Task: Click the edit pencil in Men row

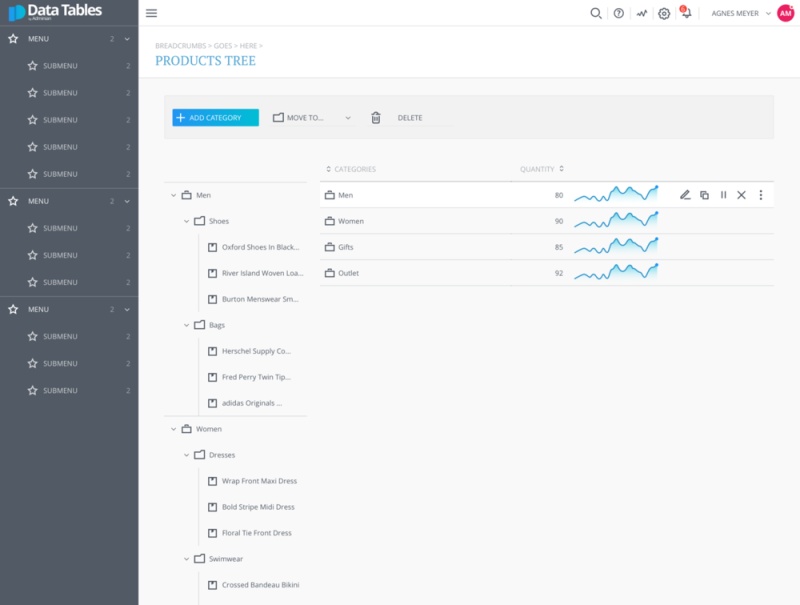Action: pos(685,195)
